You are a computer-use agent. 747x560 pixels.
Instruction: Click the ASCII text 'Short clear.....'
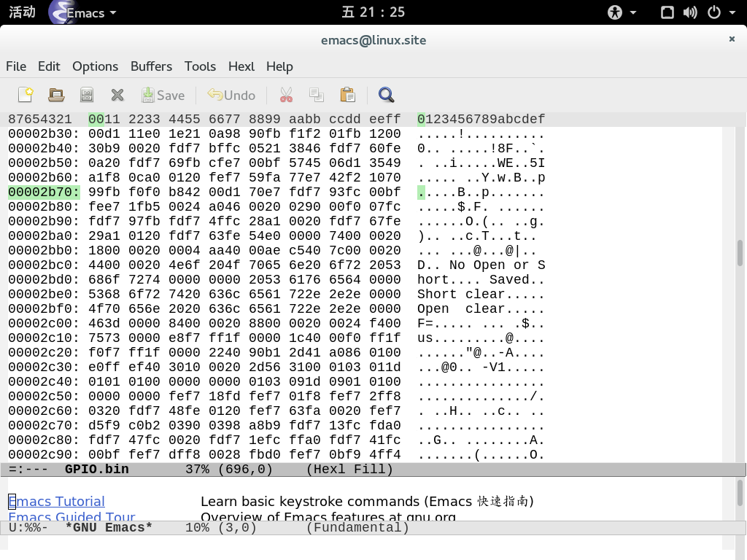481,295
